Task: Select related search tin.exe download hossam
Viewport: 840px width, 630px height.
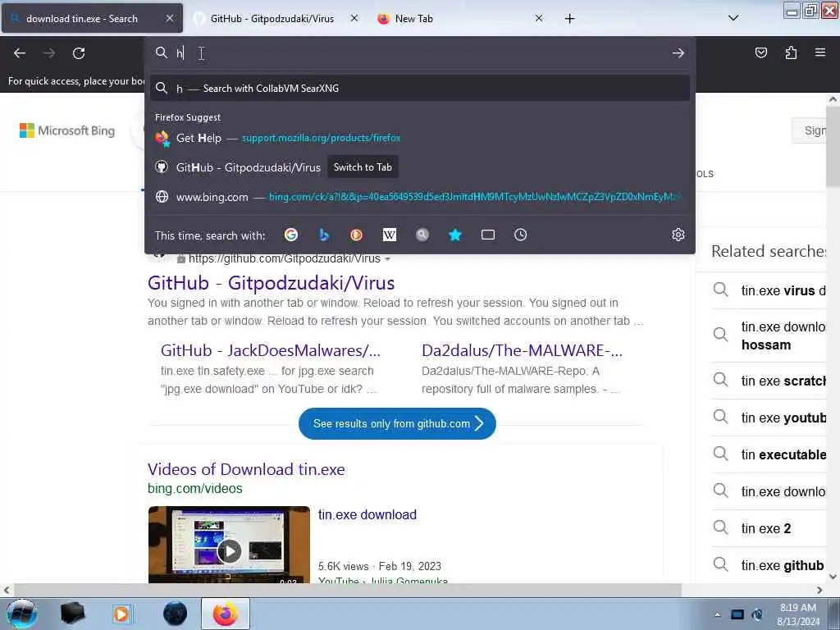Action: click(769, 336)
